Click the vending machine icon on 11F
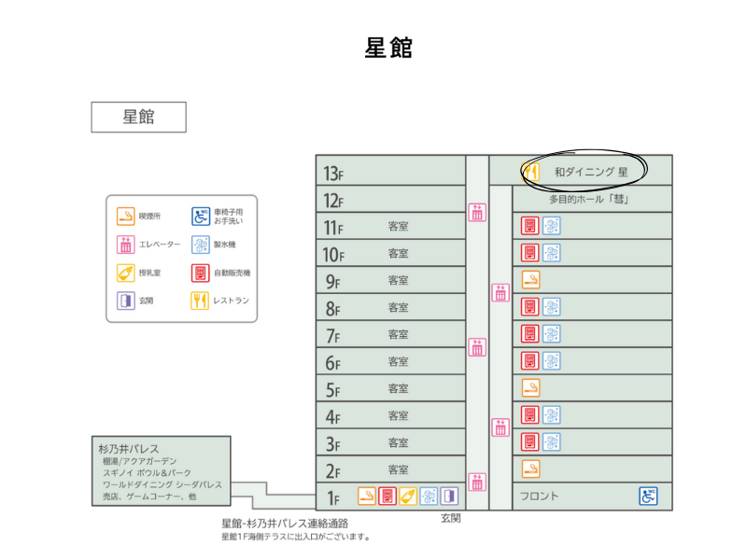The width and height of the screenshot is (747, 560). click(x=530, y=225)
